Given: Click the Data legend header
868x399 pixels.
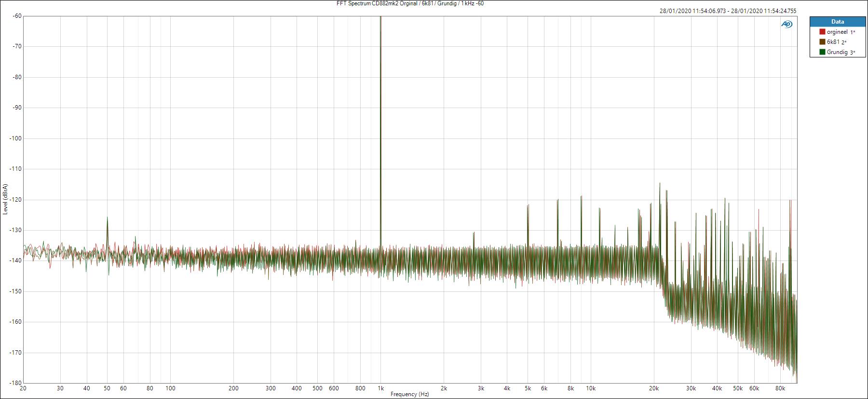Looking at the screenshot, I should 838,22.
